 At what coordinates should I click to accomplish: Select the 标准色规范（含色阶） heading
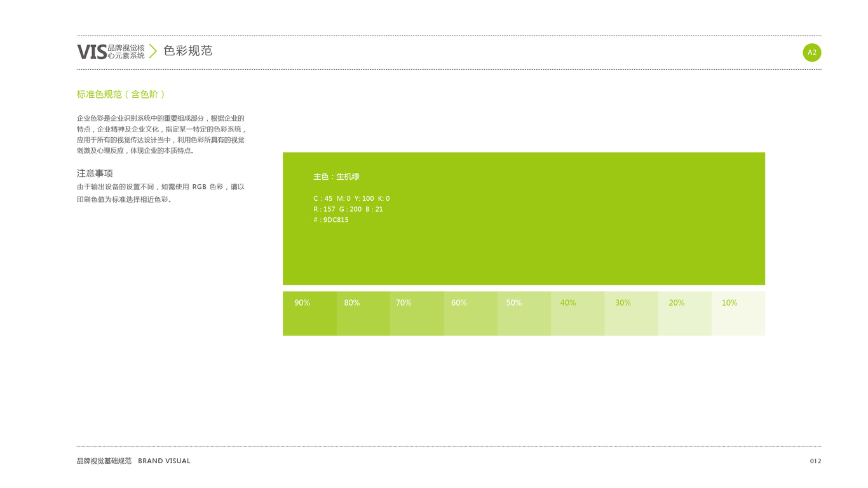121,94
